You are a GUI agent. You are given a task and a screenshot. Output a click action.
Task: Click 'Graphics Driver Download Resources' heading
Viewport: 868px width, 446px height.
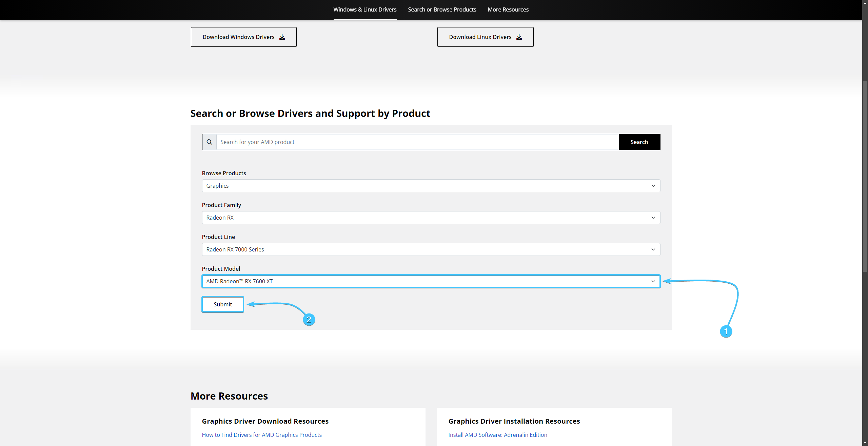pos(265,421)
